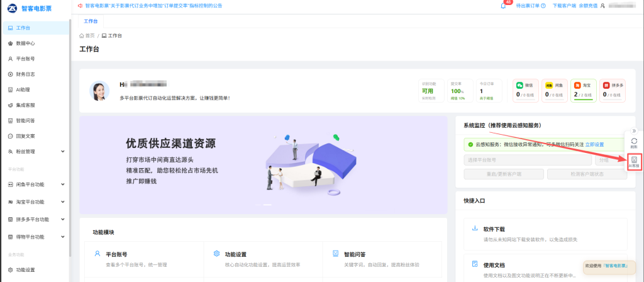
Task: Select the 工作台 tab
Action: tap(91, 21)
